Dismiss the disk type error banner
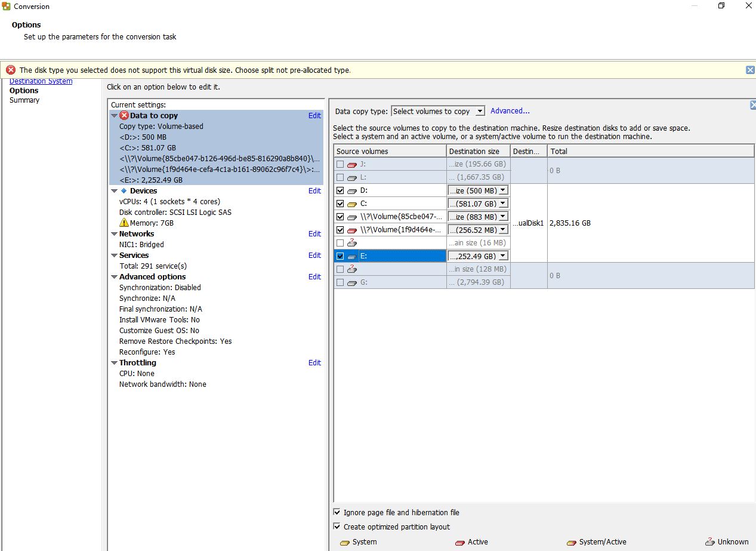 pos(750,70)
